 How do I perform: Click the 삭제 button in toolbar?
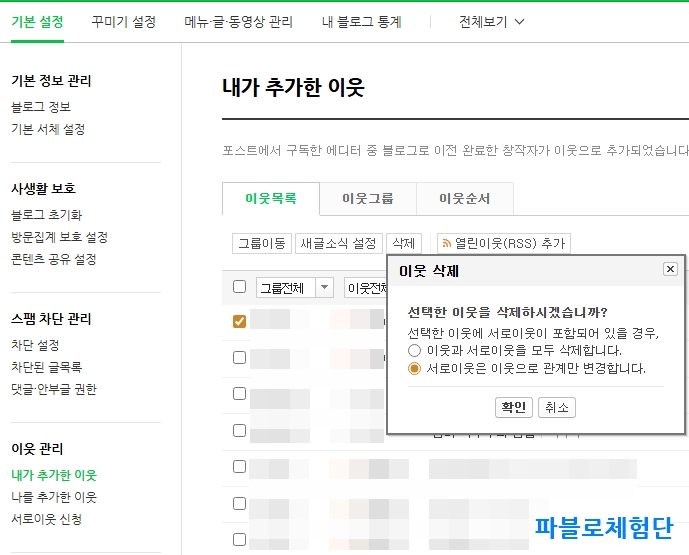[x=404, y=243]
